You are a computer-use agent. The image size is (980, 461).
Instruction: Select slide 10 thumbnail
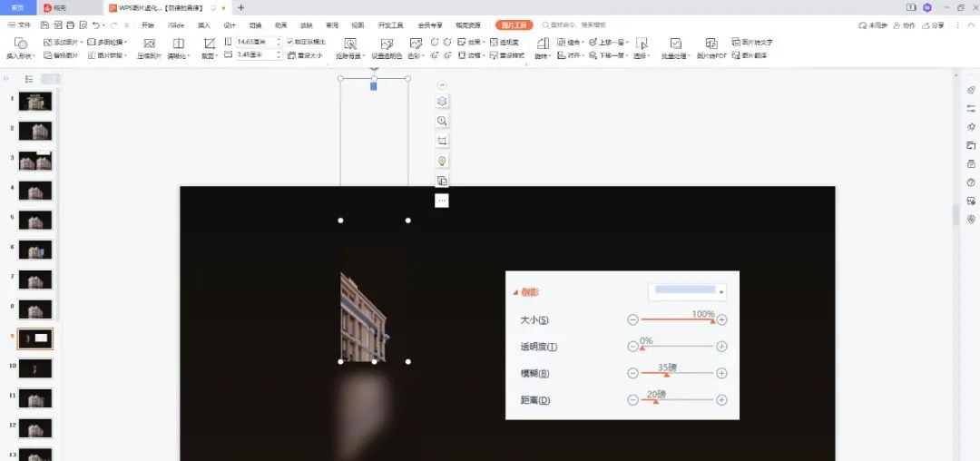(x=35, y=368)
